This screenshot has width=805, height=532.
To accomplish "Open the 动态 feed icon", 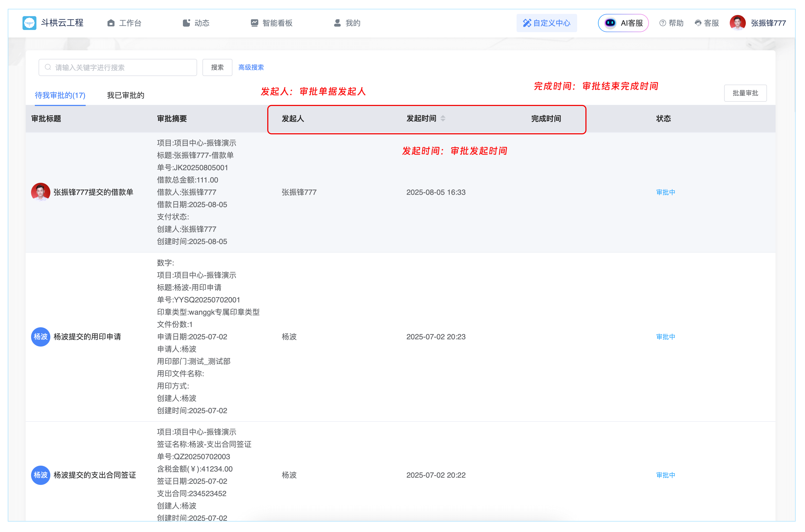I will tap(186, 23).
